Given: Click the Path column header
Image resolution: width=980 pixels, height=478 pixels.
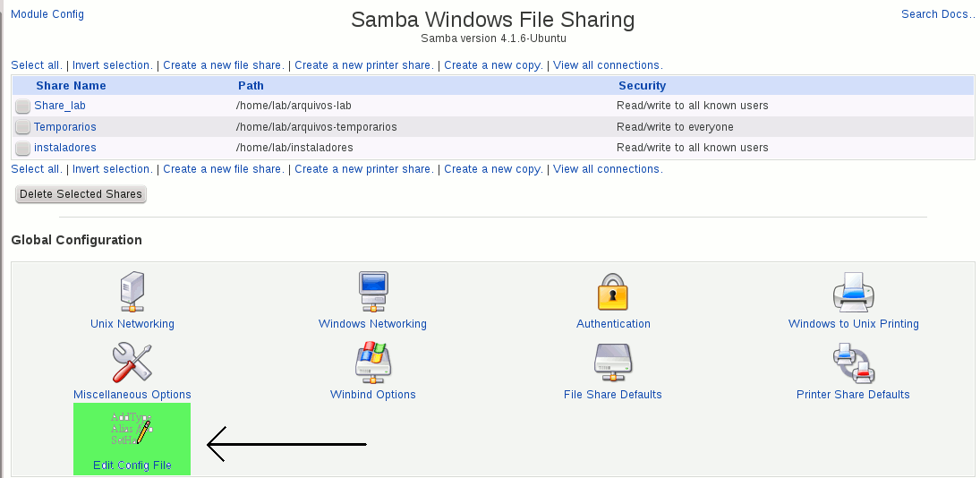Looking at the screenshot, I should [251, 86].
